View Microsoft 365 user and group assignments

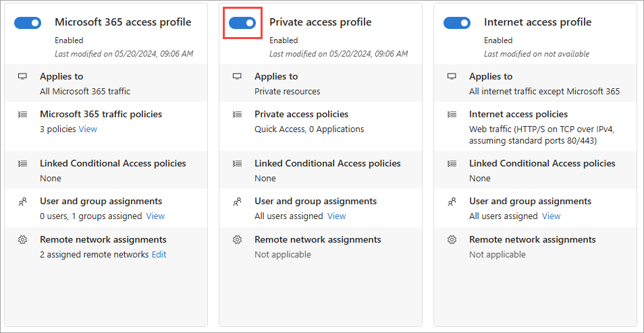[x=155, y=216]
